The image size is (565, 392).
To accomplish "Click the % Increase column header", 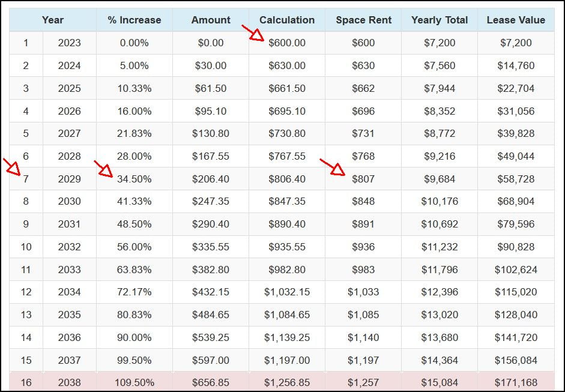I will click(x=134, y=20).
